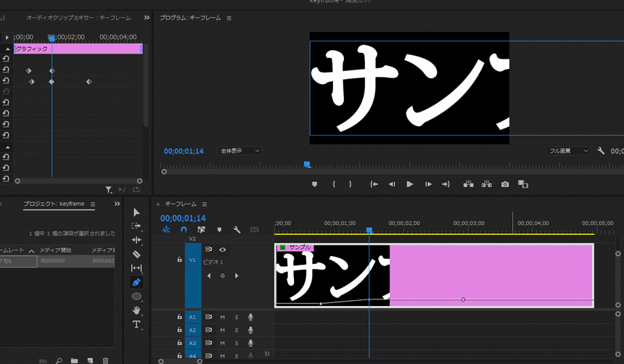Toggle lock on track A2
The height and width of the screenshot is (364, 624).
click(179, 330)
